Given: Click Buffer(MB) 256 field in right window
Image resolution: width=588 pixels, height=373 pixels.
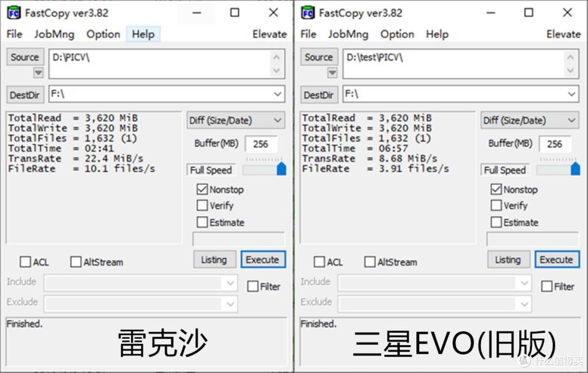Looking at the screenshot, I should coord(555,144).
